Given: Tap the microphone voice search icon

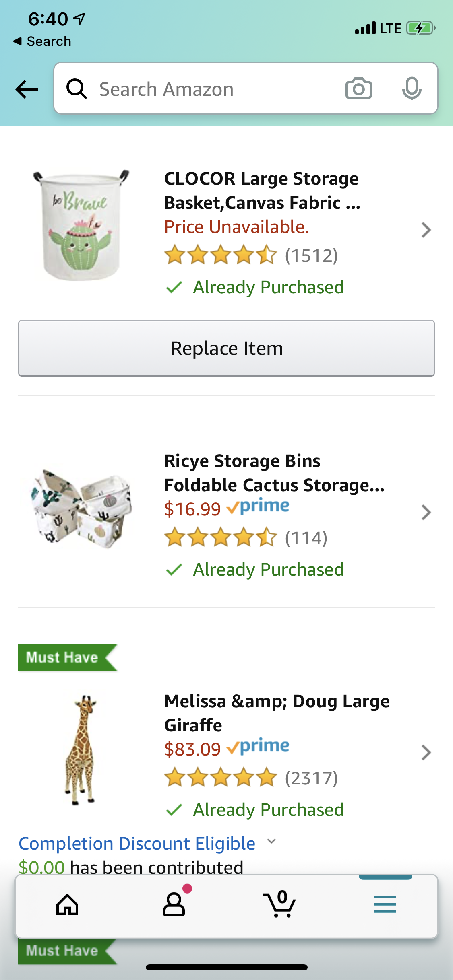Looking at the screenshot, I should (x=412, y=89).
